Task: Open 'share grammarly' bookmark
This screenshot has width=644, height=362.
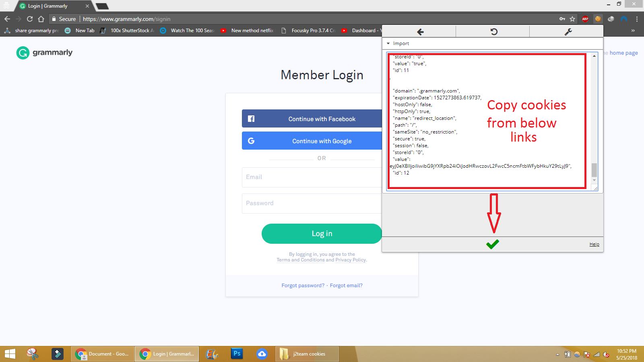Action: point(31,31)
